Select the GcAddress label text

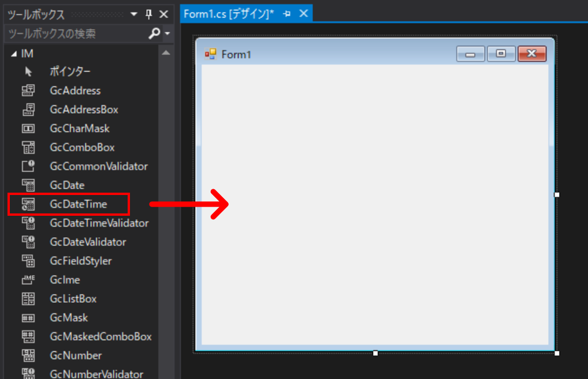[x=75, y=91]
